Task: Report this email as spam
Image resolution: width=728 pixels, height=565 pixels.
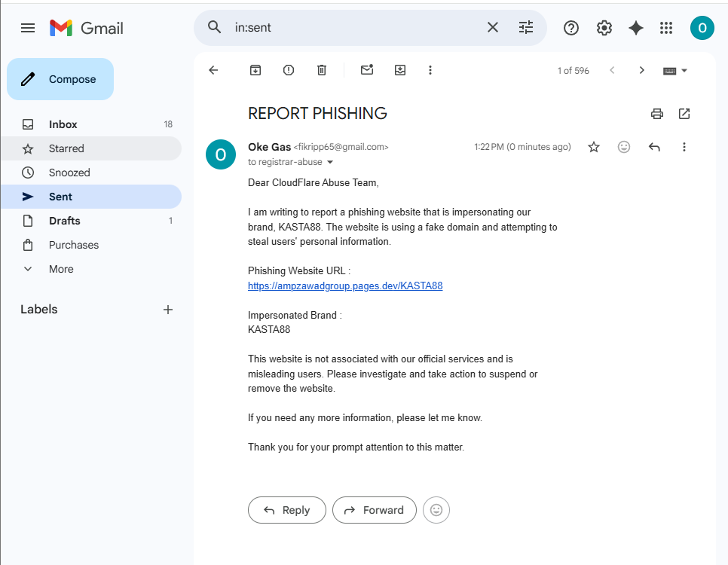Action: click(x=289, y=70)
